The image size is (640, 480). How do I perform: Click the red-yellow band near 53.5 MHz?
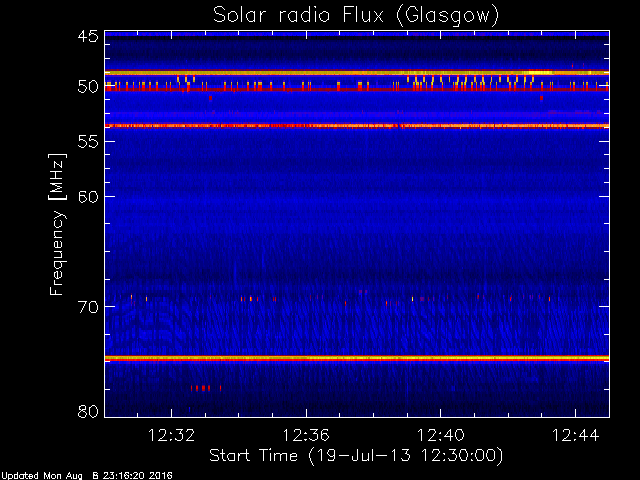coord(357,126)
